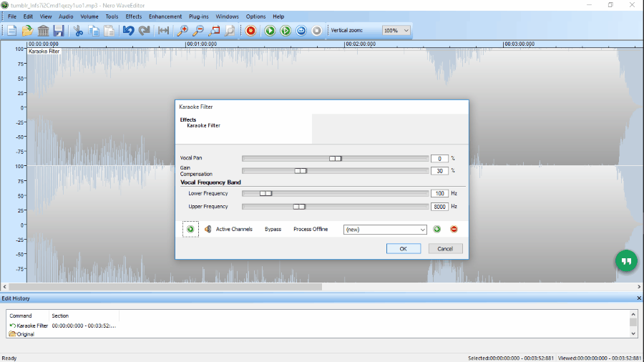Open the Audio menu

point(66,16)
